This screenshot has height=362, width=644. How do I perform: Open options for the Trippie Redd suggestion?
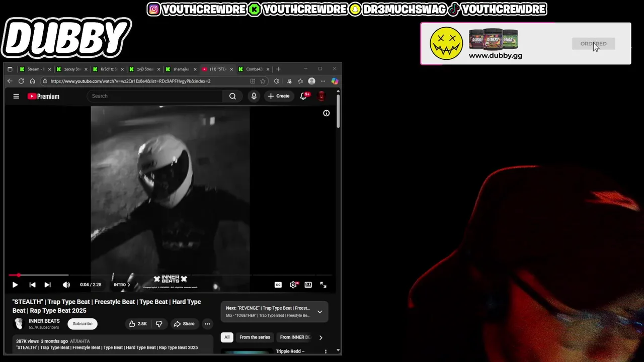pos(326,351)
